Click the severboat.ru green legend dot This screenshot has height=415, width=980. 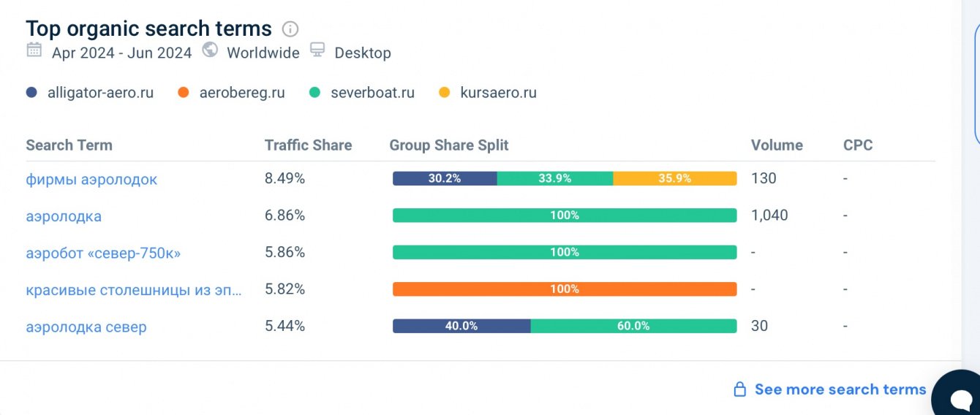coord(315,93)
